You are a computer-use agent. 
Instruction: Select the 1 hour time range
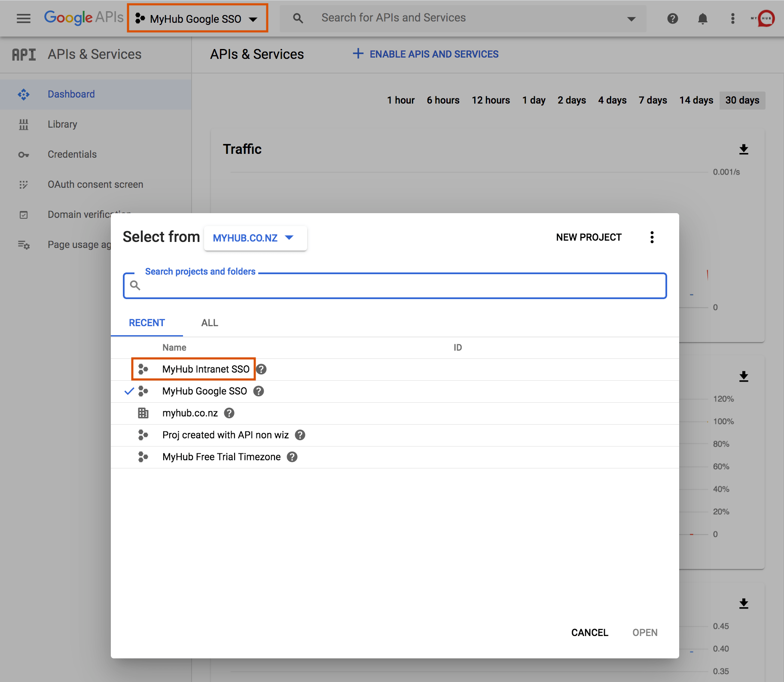coord(401,100)
